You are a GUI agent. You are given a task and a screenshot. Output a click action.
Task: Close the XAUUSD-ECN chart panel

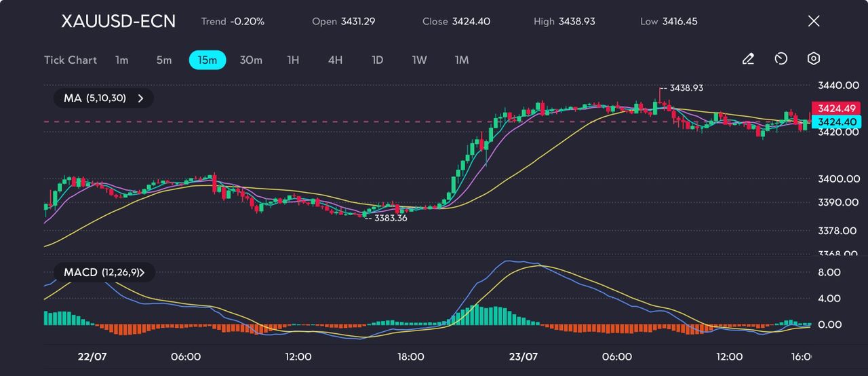(x=814, y=21)
